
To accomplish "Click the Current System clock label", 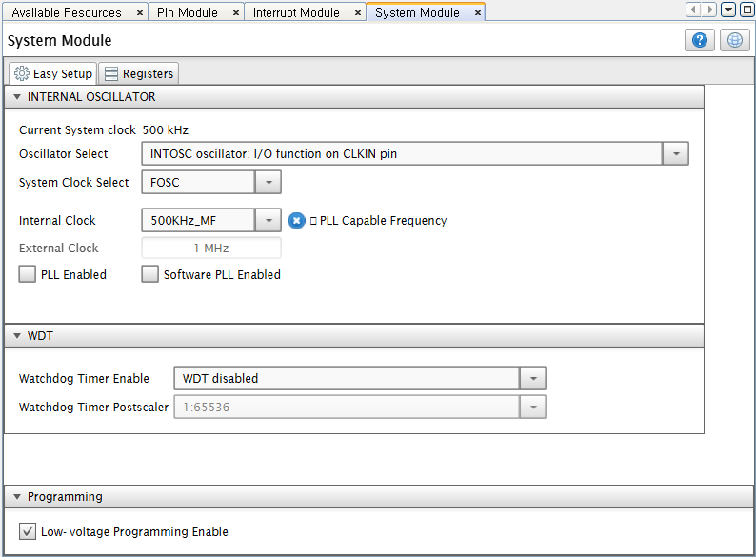I will click(77, 130).
